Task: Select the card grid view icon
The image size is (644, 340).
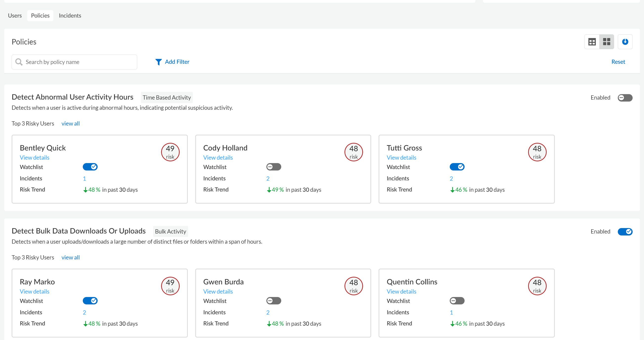Action: (x=606, y=42)
